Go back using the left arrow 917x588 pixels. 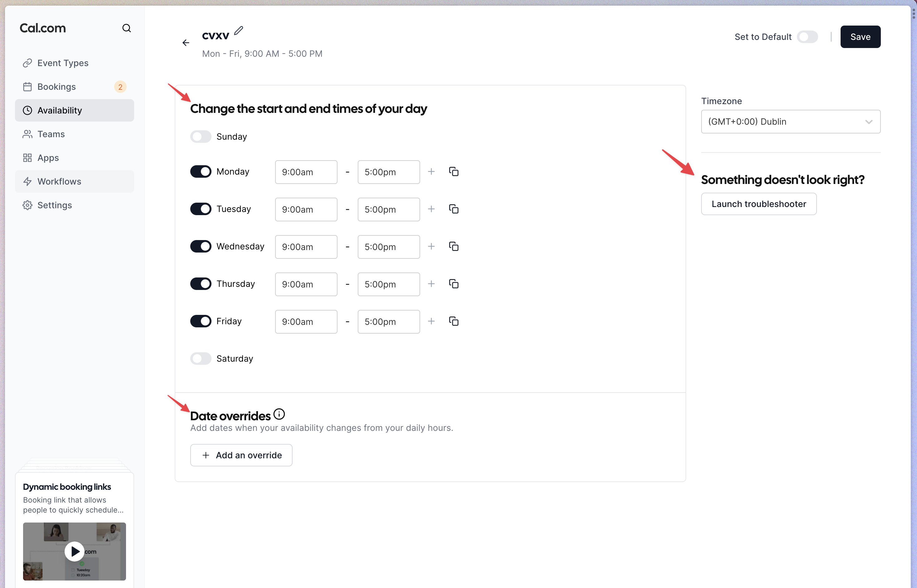click(186, 43)
